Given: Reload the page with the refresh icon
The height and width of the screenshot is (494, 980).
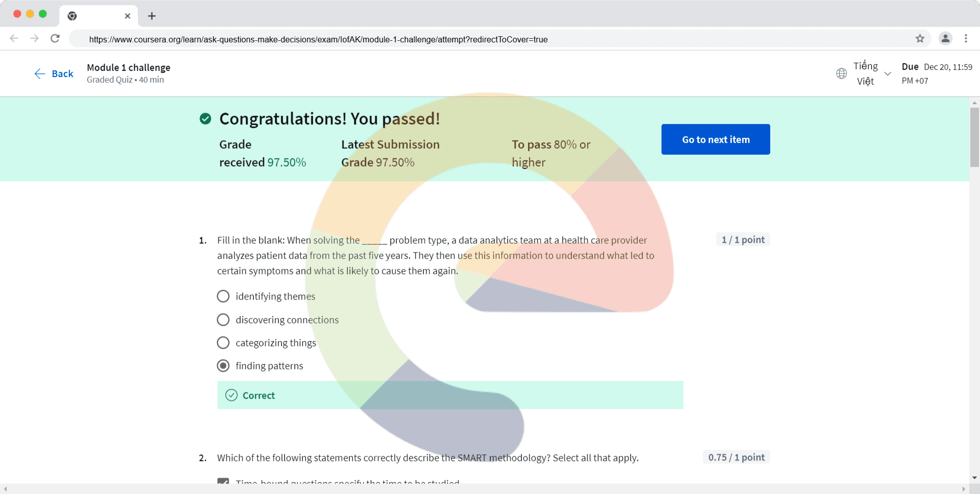Looking at the screenshot, I should (55, 38).
